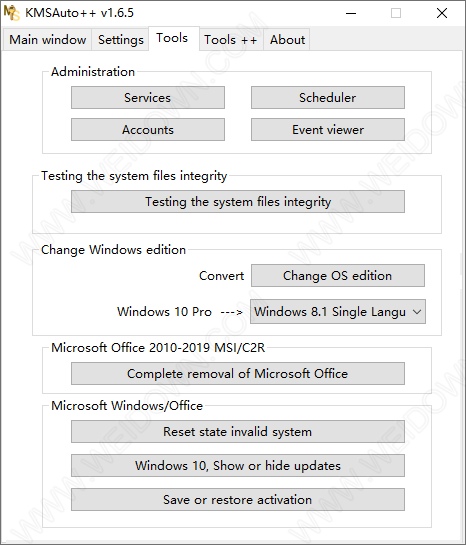The width and height of the screenshot is (466, 545).
Task: Click the dropdown chevron arrow for edition
Action: pos(417,312)
